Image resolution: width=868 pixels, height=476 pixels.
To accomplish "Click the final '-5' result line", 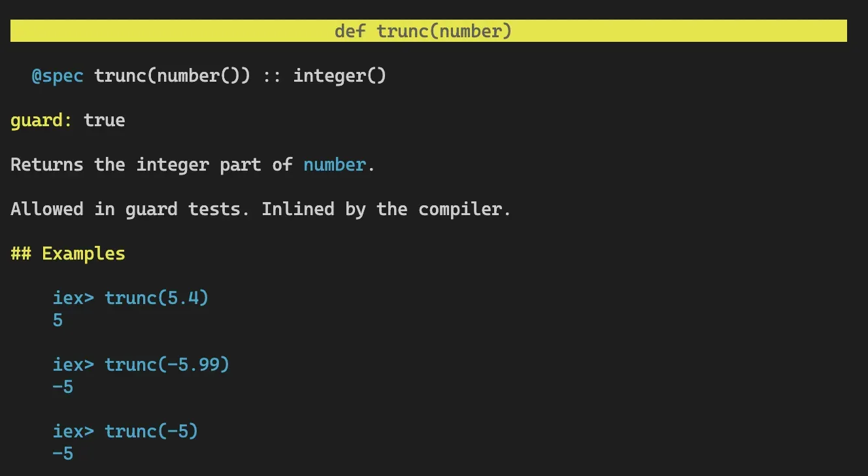I will tap(63, 453).
